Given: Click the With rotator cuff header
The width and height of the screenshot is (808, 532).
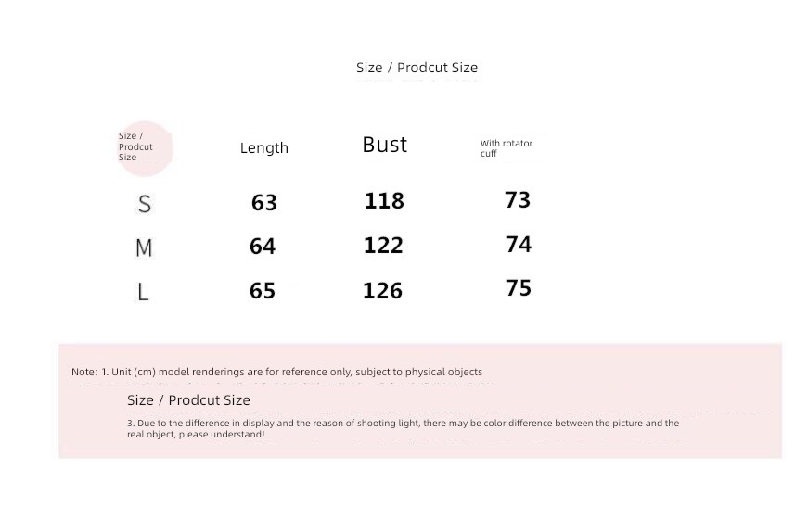Looking at the screenshot, I should [506, 148].
